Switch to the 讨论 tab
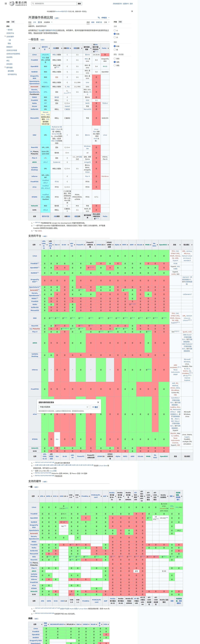The image size is (200, 644). coord(35,22)
